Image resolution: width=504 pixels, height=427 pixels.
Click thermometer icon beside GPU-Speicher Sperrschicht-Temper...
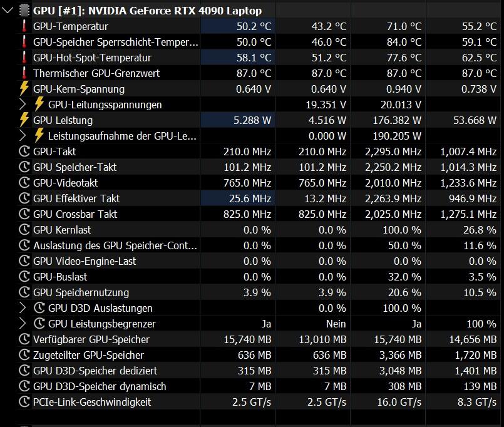point(24,42)
